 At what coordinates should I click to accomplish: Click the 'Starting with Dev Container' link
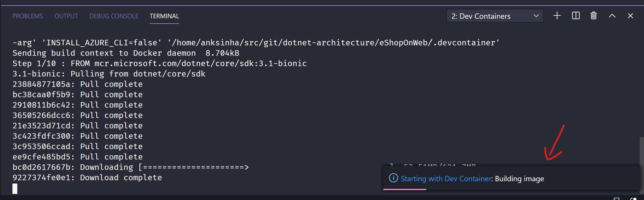point(445,178)
